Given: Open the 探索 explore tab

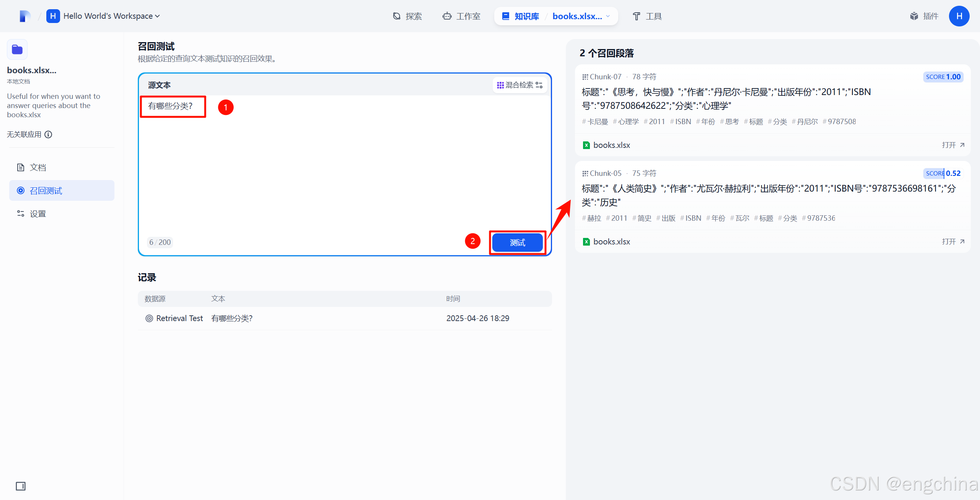Looking at the screenshot, I should pyautogui.click(x=407, y=16).
